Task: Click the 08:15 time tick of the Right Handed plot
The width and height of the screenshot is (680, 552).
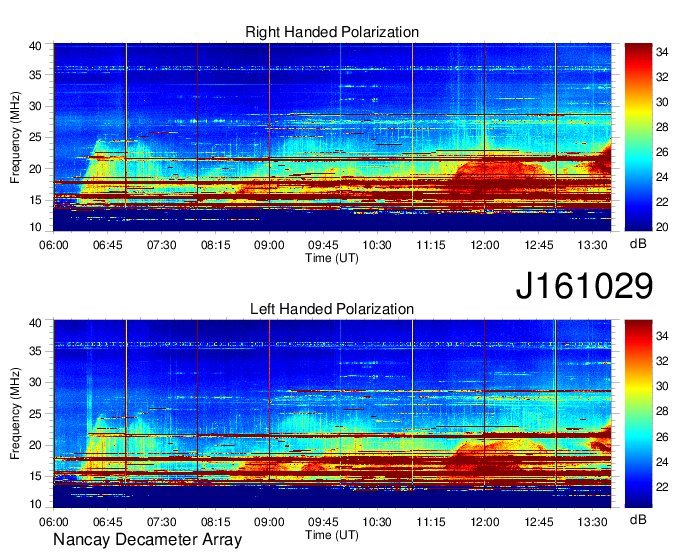Action: (x=216, y=245)
